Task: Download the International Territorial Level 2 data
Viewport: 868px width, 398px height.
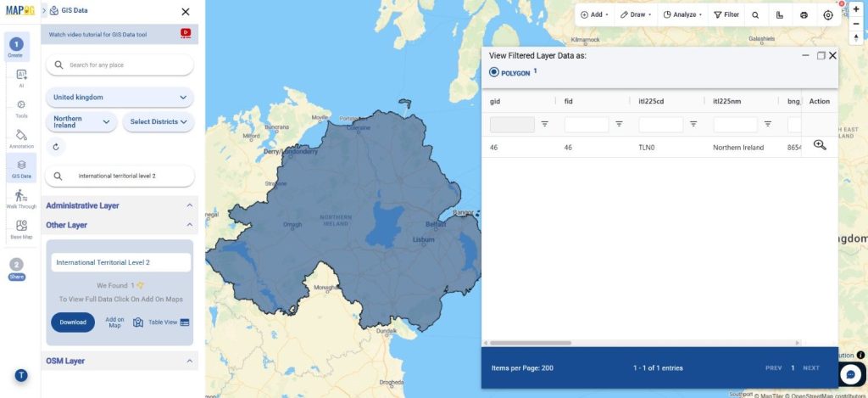Action: pos(73,322)
